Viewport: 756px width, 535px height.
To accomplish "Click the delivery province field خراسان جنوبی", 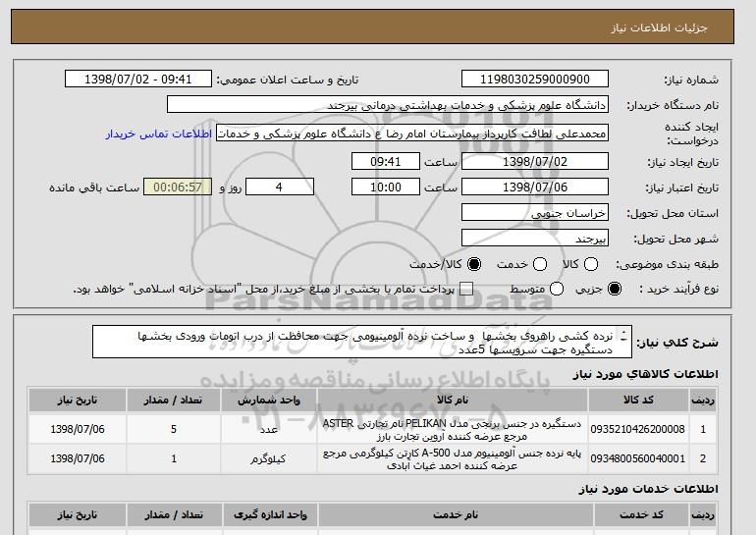I will pyautogui.click(x=535, y=213).
